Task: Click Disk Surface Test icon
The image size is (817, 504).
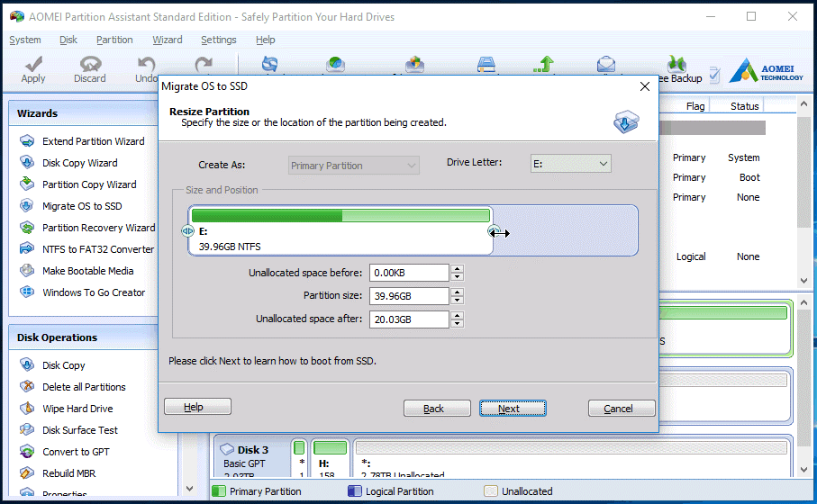Action: pyautogui.click(x=27, y=430)
